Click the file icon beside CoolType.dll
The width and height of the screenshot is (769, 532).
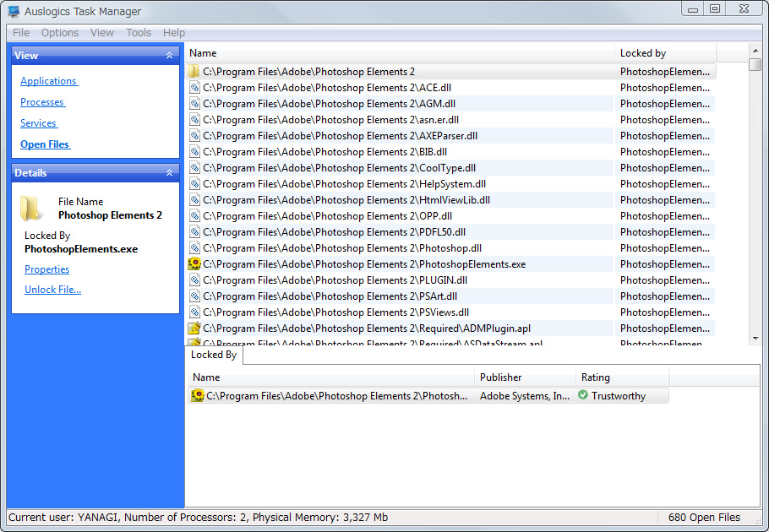click(x=194, y=168)
